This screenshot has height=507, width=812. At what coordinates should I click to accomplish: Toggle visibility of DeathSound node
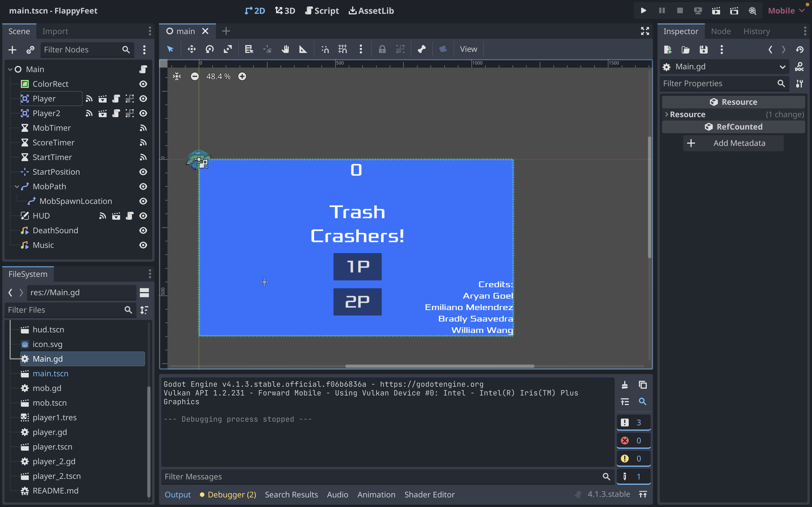tap(143, 231)
